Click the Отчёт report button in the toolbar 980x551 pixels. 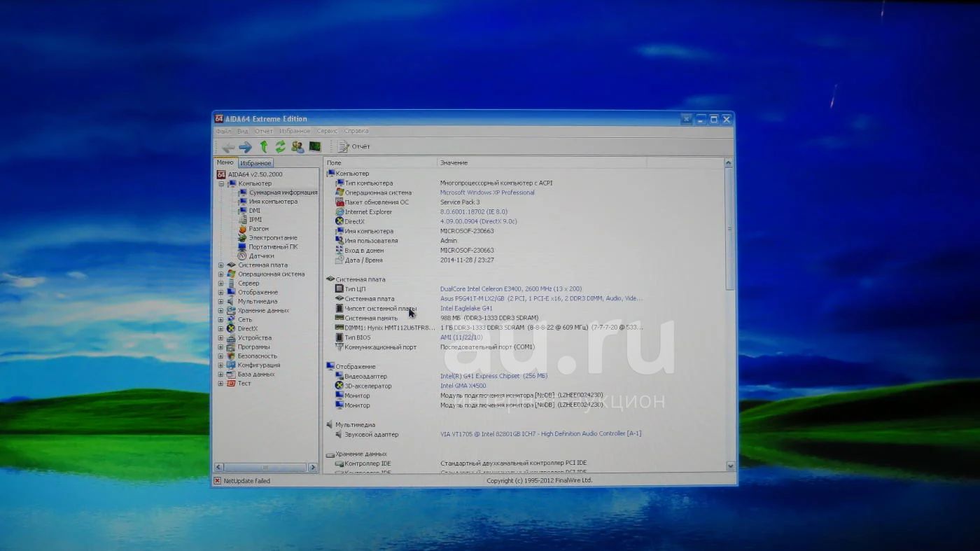tap(354, 147)
